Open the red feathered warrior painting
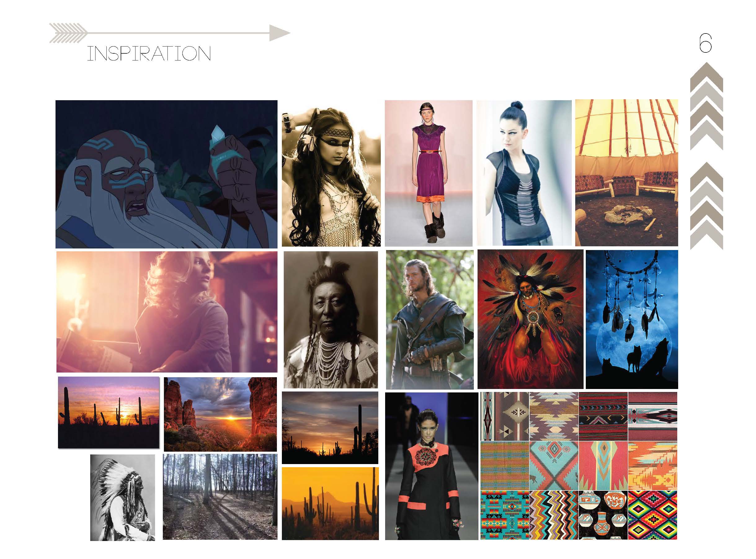 click(530, 319)
